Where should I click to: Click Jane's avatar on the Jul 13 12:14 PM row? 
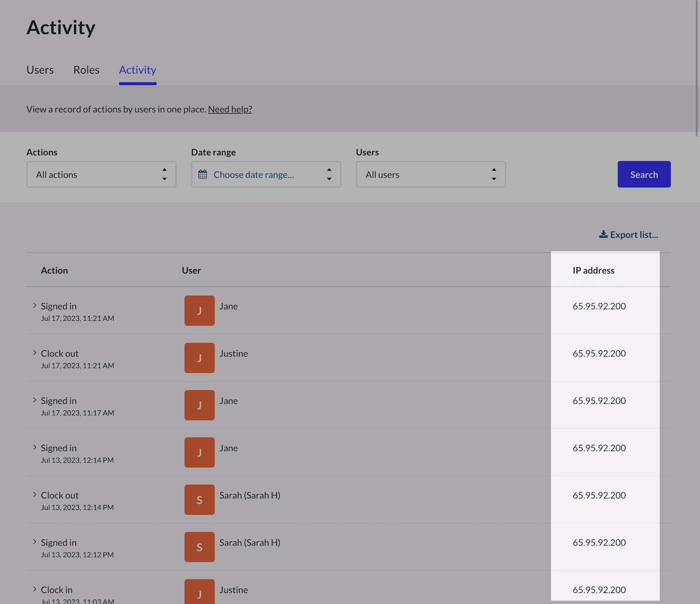[x=199, y=452]
